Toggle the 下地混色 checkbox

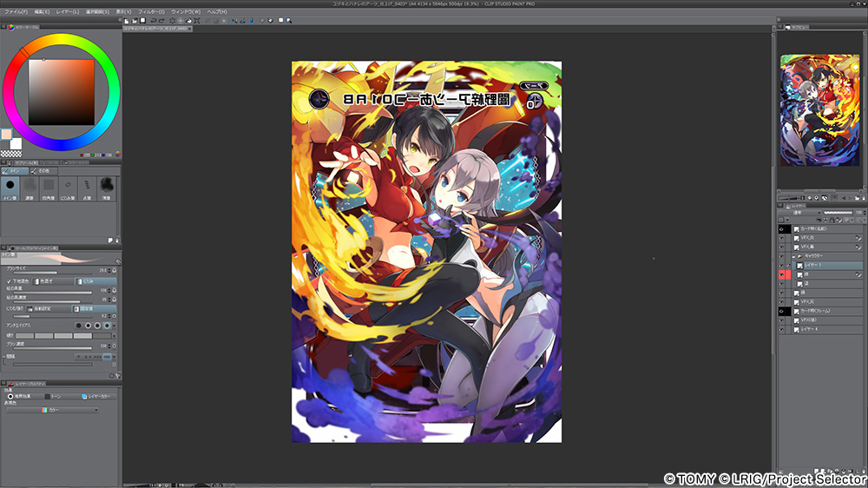coord(9,281)
